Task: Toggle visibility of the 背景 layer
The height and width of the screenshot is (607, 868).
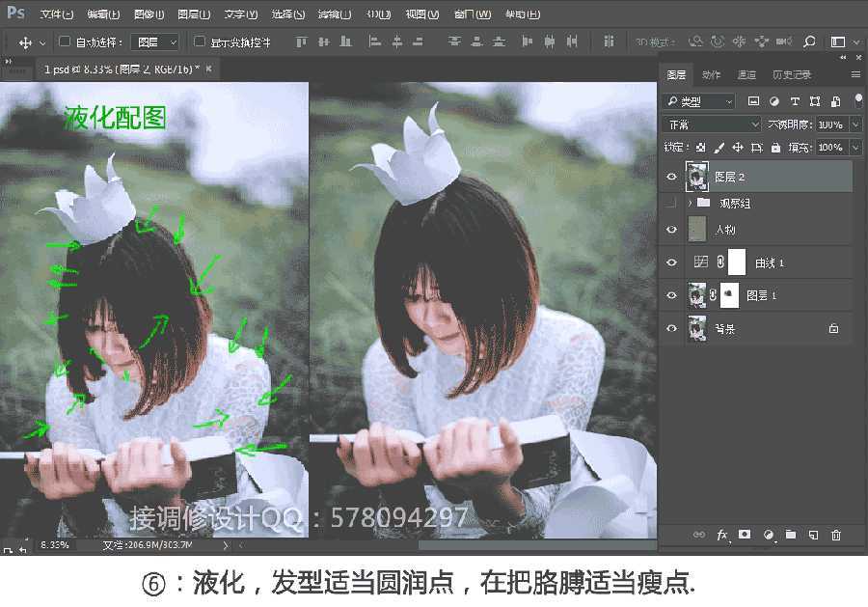Action: (x=672, y=328)
